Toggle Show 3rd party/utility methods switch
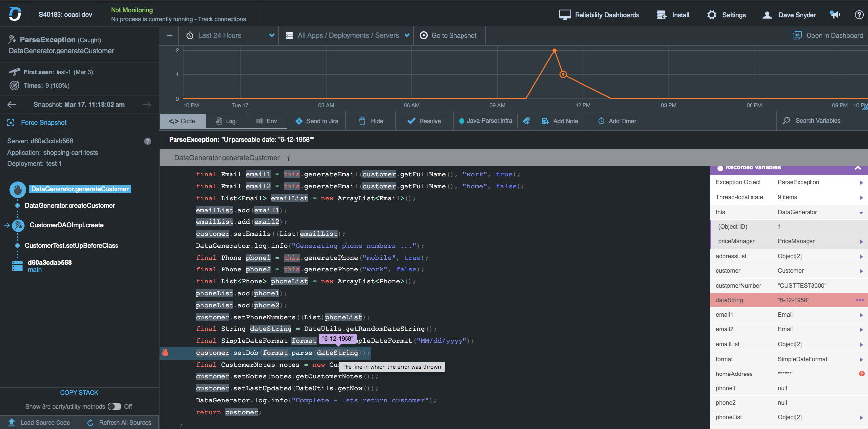868x429 pixels. (x=115, y=407)
